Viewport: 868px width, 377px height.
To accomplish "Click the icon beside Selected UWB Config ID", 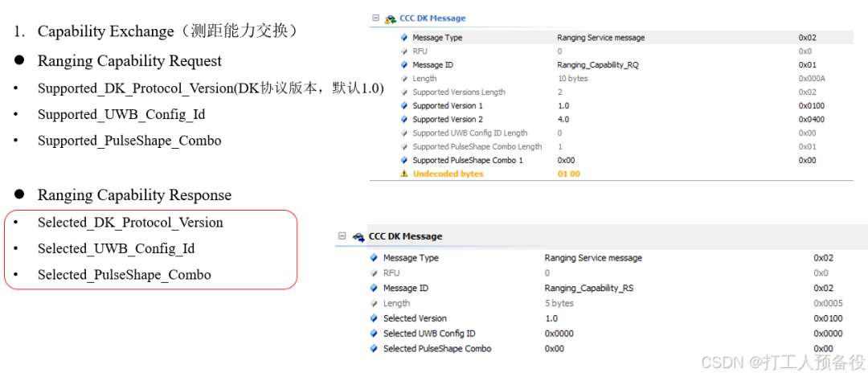I will tap(374, 334).
